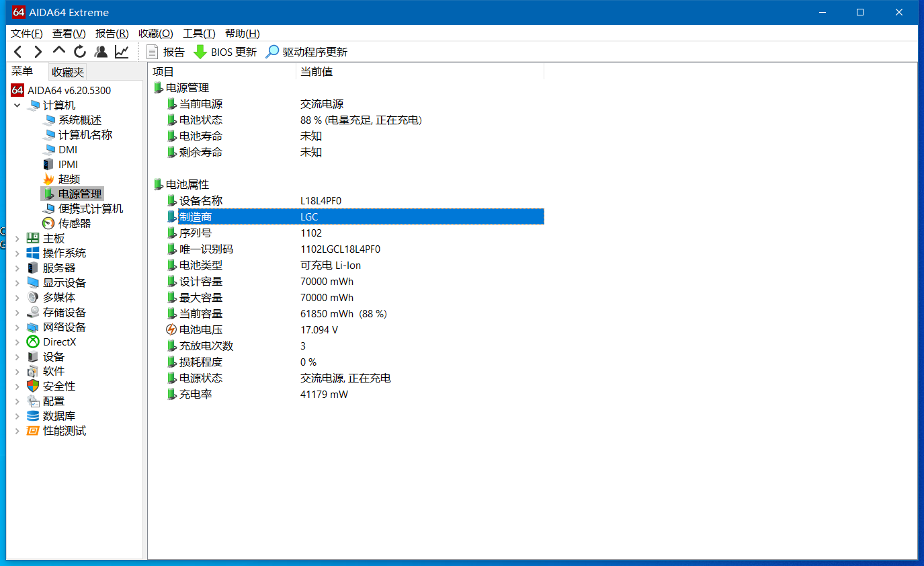Screen dimensions: 924x566
Task: Select the 损耗程度 row
Action: [x=355, y=362]
